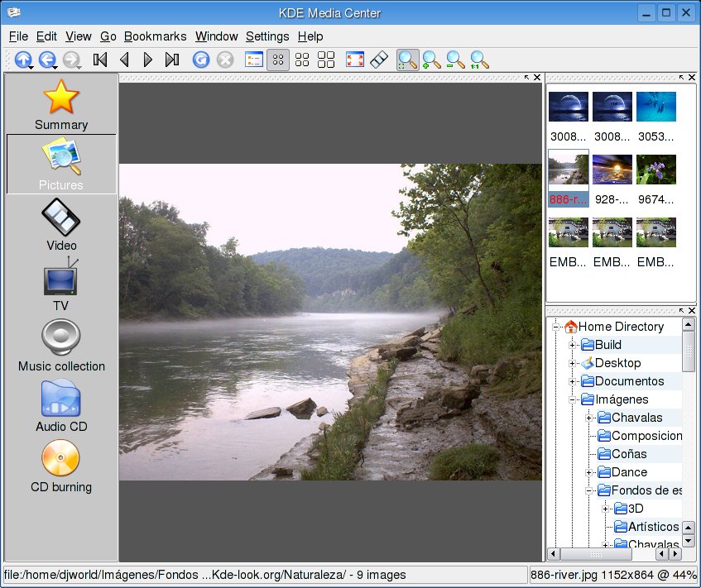Screen dimensions: 701x588
Task: Expand the Documentos folder node
Action: (572, 381)
